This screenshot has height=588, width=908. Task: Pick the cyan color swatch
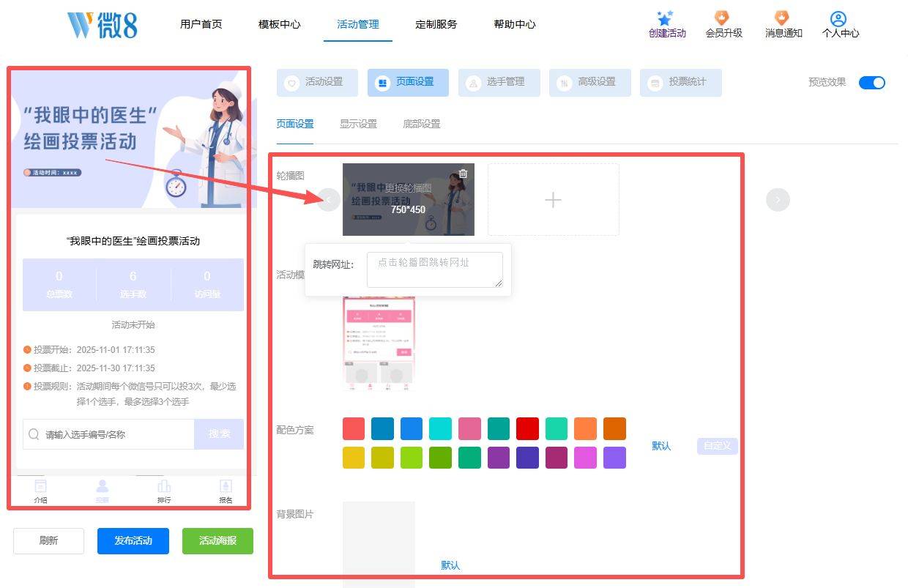point(441,428)
